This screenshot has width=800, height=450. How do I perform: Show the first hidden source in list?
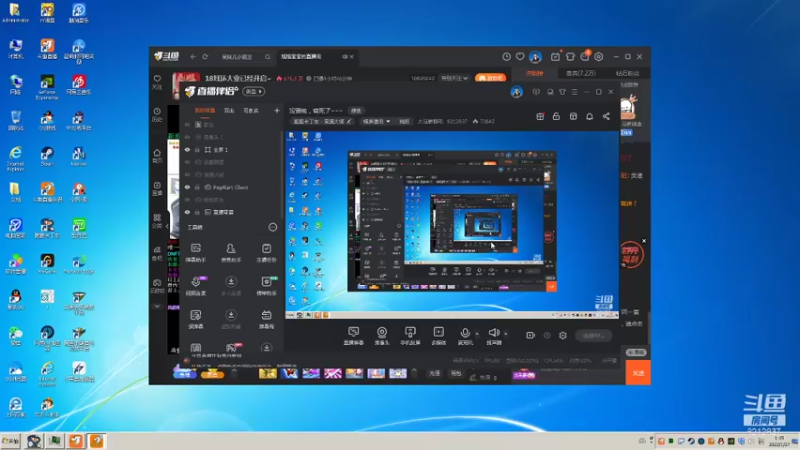coord(187,124)
